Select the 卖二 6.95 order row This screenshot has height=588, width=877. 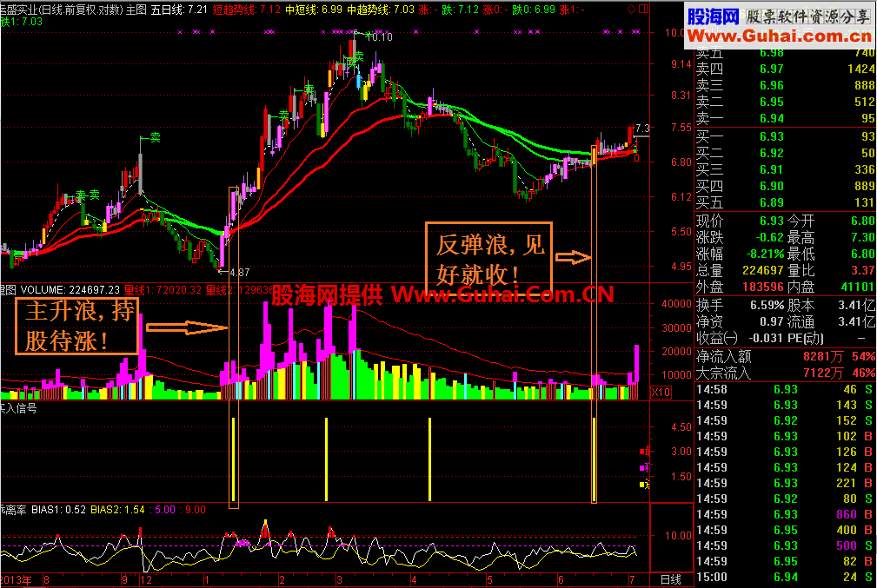coord(785,102)
